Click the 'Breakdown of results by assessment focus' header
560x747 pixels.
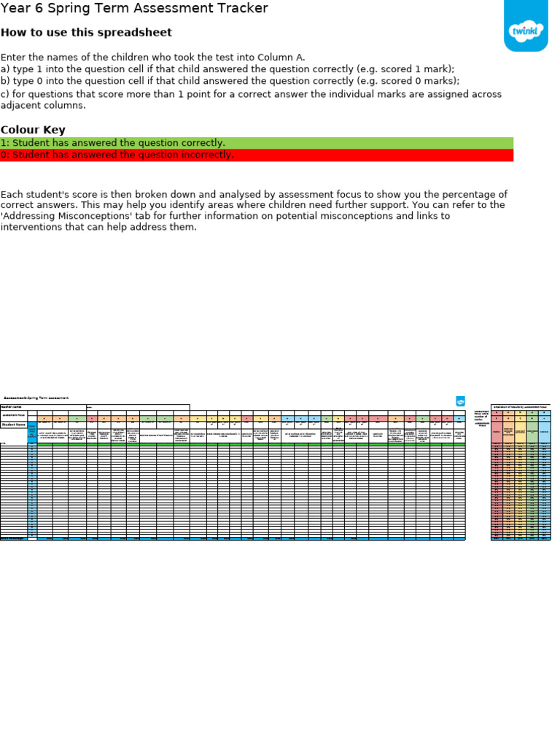point(521,407)
